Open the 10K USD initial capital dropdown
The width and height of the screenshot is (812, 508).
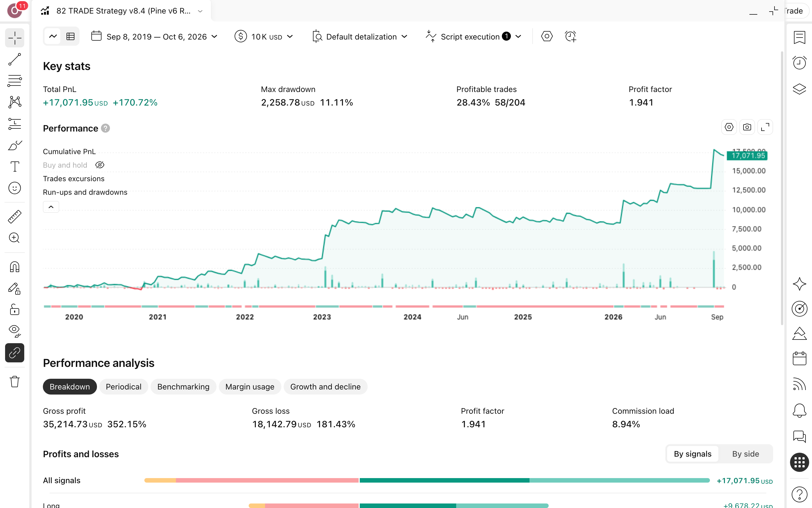264,36
